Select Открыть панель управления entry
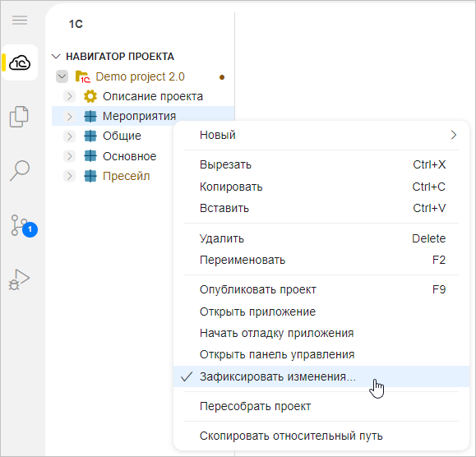Screen dimensions: 476x457 (321, 354)
